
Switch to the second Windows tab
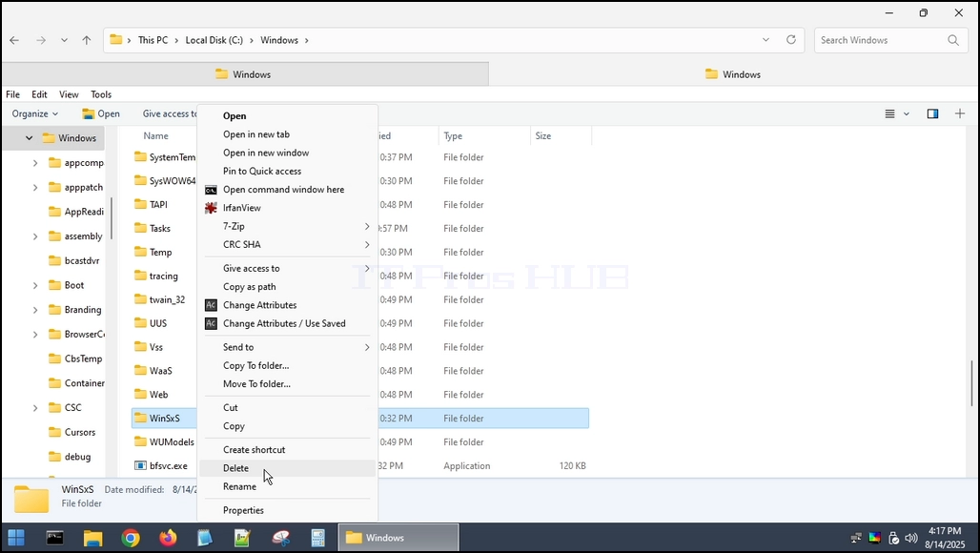[733, 74]
